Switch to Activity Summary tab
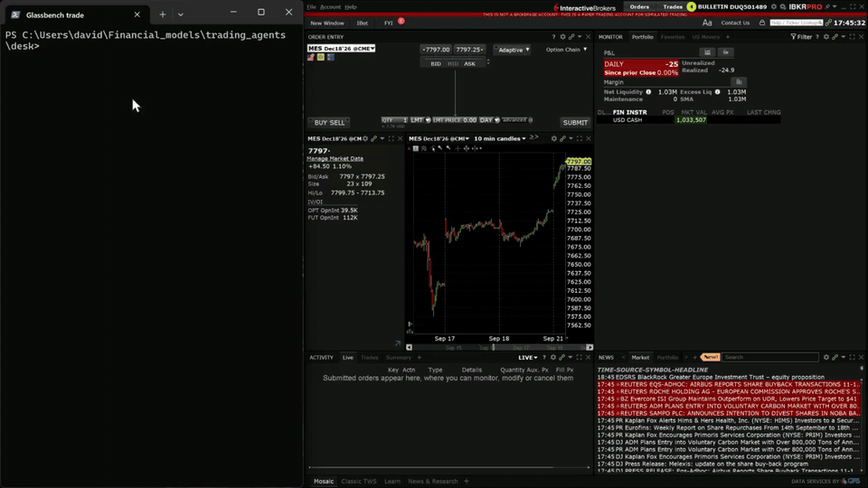The image size is (868, 488). point(399,358)
